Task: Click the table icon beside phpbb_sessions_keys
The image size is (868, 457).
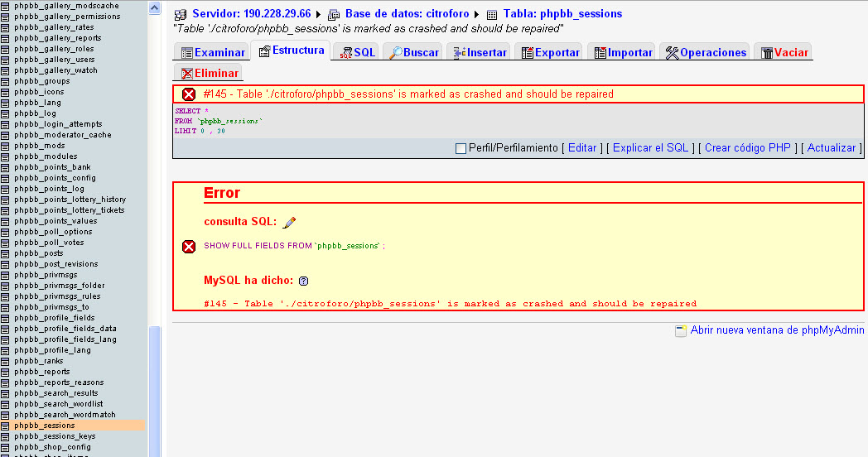Action: [x=6, y=436]
